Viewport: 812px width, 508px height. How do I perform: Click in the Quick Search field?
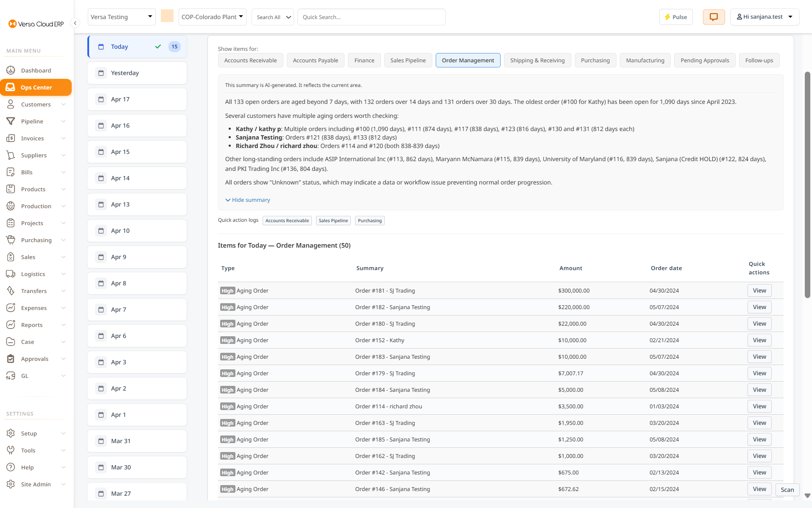click(372, 17)
